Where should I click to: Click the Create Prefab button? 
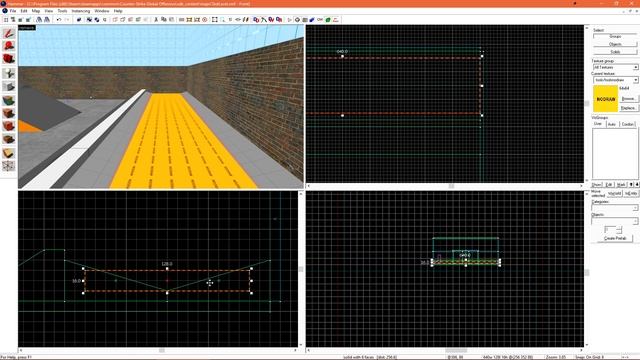click(615, 238)
